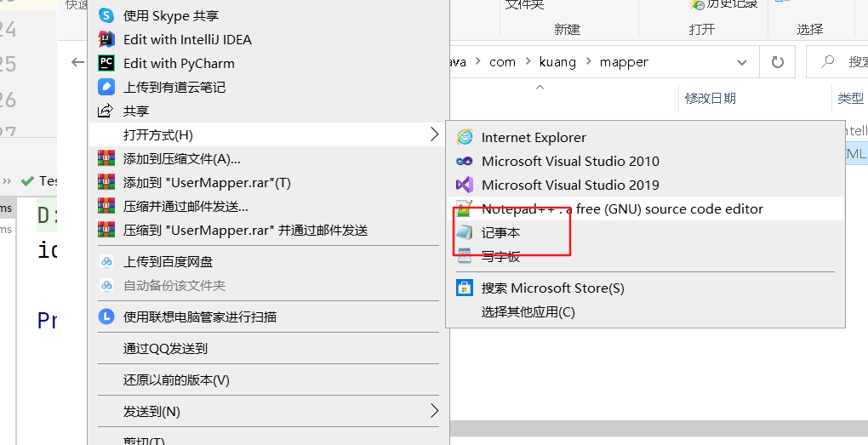Click WinRAR icon beside 添加到 "UserMapper.rar"(T)
This screenshot has height=445, width=868.
[106, 182]
